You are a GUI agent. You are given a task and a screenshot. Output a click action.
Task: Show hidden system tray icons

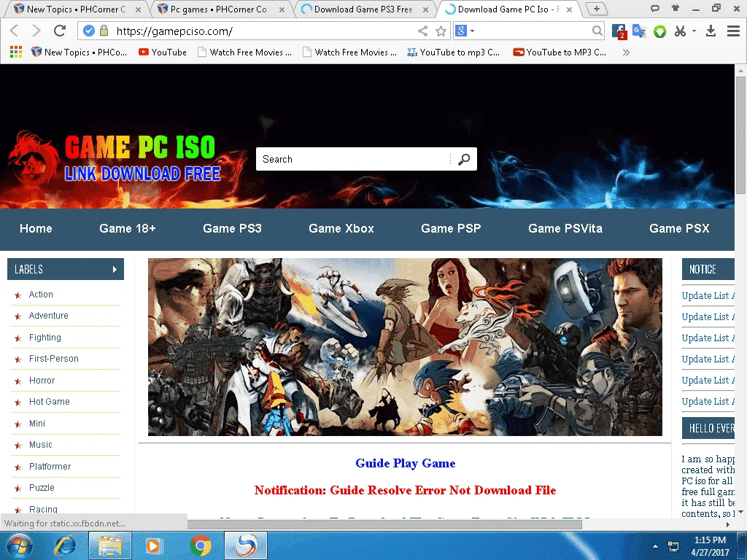pos(656,546)
